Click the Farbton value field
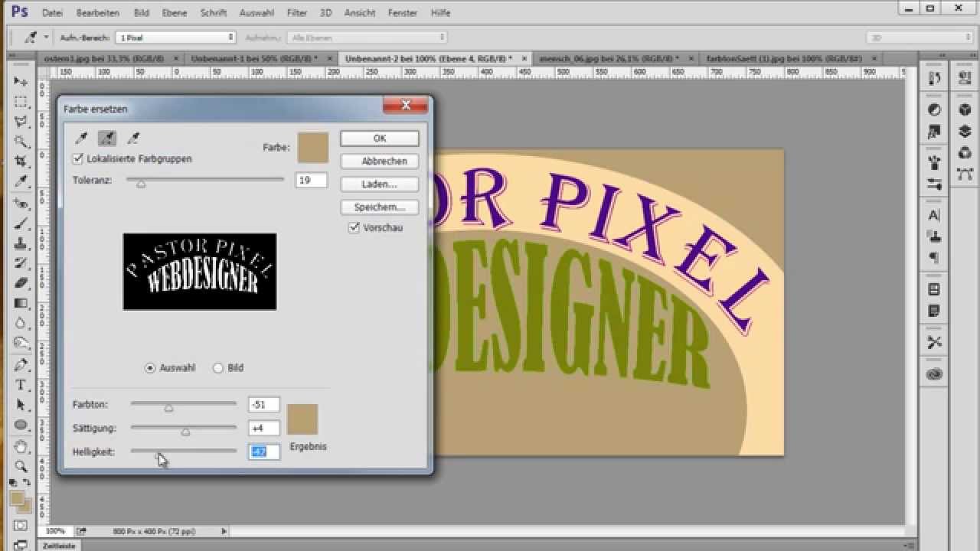Viewport: 980px width, 551px height. pos(264,405)
